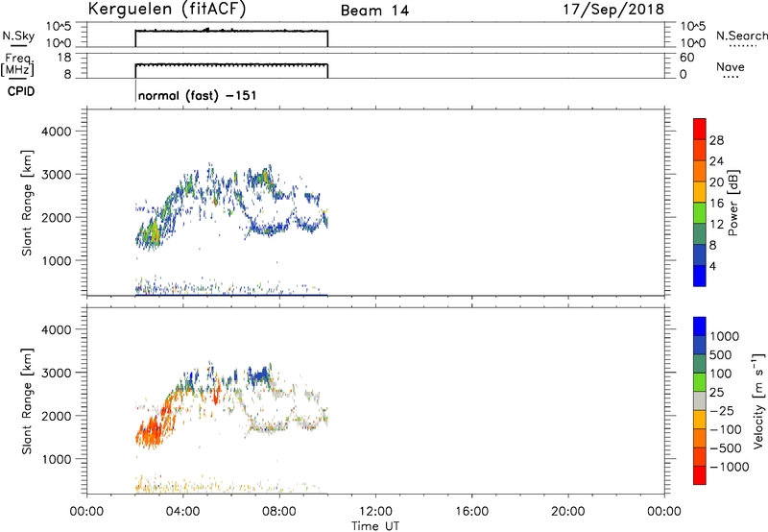Click the blue velocity cluster near 07:30

click(x=258, y=376)
